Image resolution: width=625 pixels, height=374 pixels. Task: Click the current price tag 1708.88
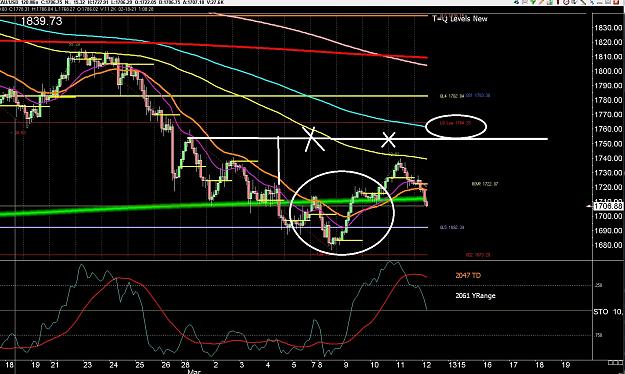(608, 206)
